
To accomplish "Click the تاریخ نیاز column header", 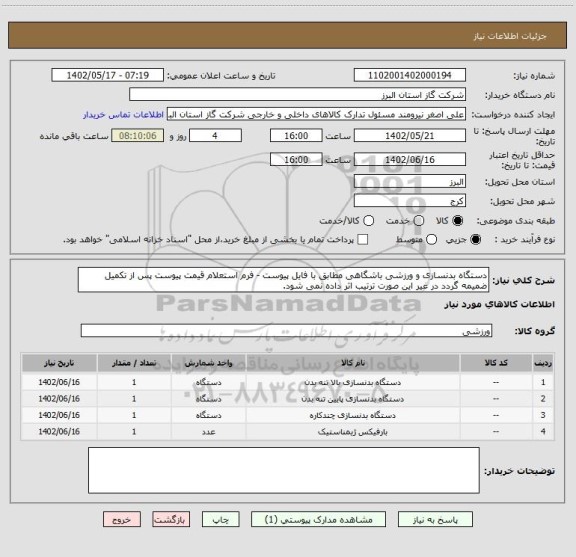I will pyautogui.click(x=59, y=363).
